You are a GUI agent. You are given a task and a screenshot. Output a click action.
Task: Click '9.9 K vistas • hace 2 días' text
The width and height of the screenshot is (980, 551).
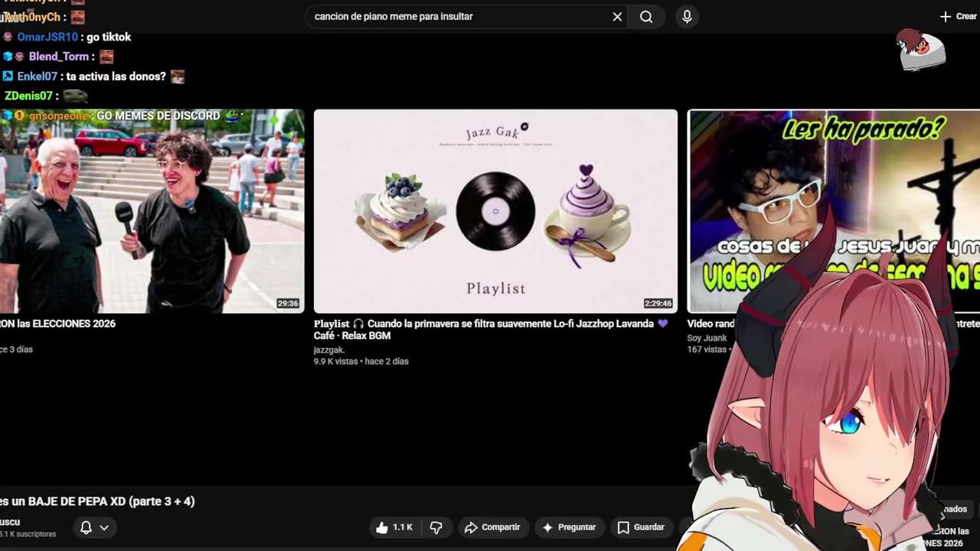pyautogui.click(x=361, y=361)
